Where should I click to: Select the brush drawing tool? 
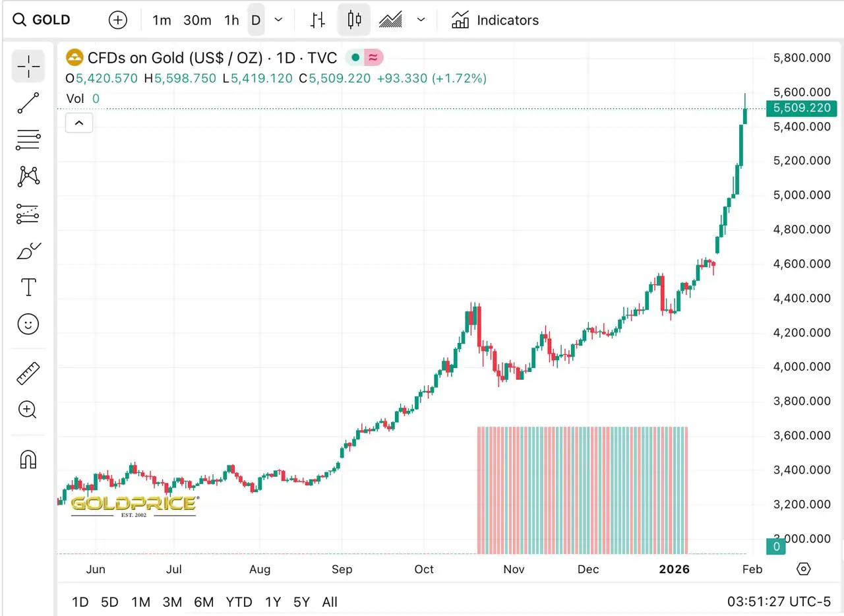[28, 251]
